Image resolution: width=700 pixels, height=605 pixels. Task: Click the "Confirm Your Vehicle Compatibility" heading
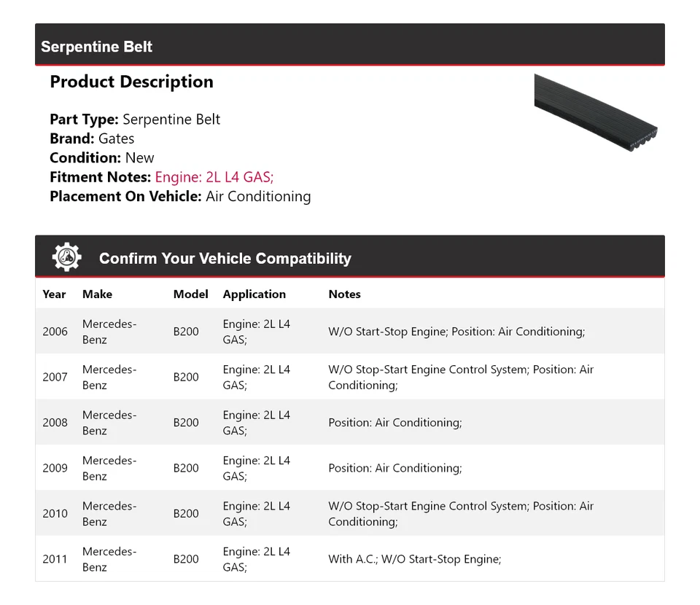click(225, 259)
